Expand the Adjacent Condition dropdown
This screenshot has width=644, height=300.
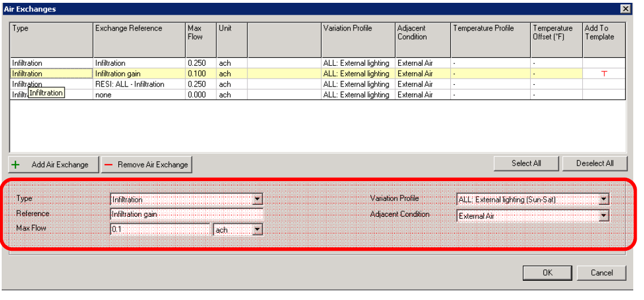pos(604,216)
